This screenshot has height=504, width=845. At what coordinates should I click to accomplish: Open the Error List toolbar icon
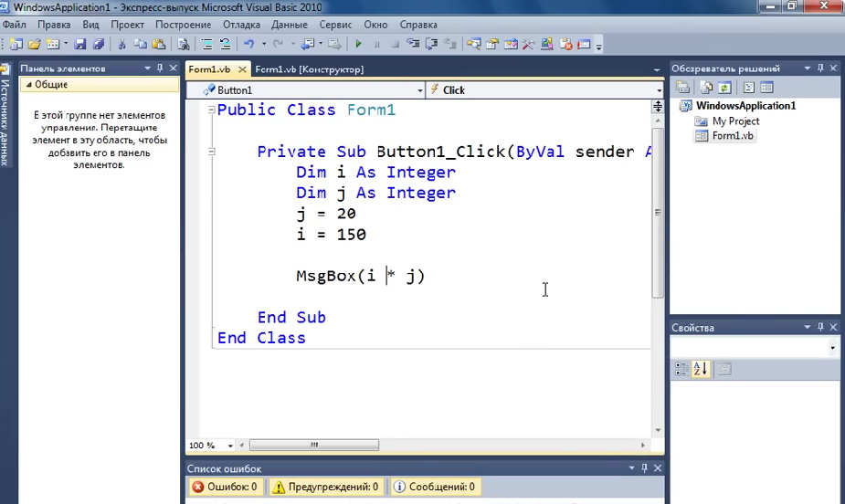click(565, 44)
